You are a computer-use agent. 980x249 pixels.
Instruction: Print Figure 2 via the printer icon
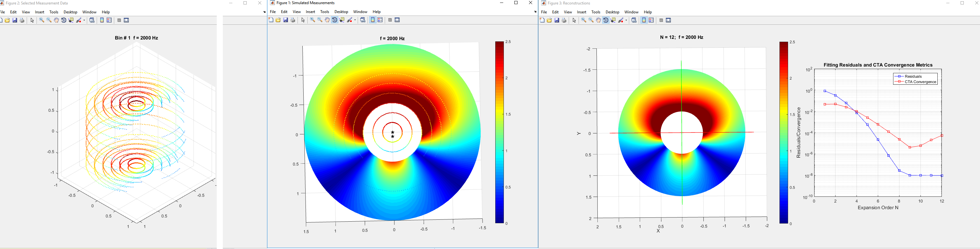[x=22, y=20]
